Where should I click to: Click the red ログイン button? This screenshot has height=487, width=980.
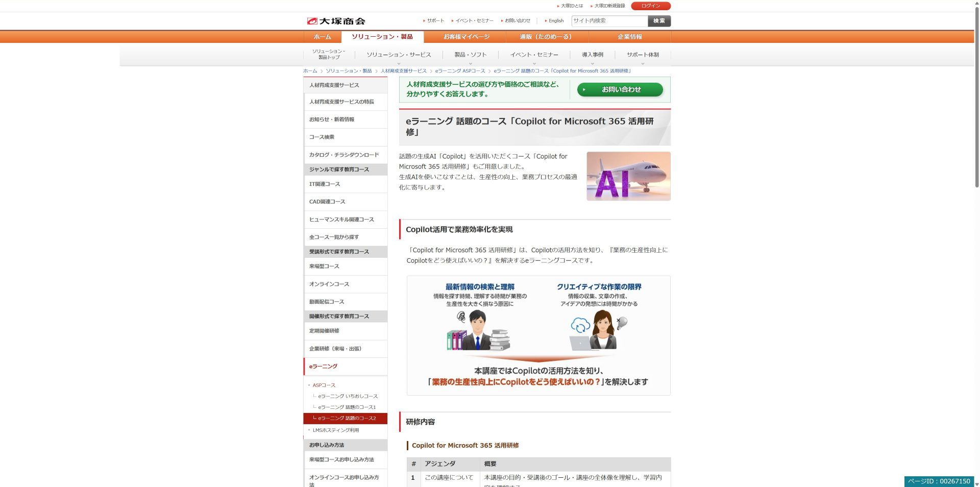651,6
